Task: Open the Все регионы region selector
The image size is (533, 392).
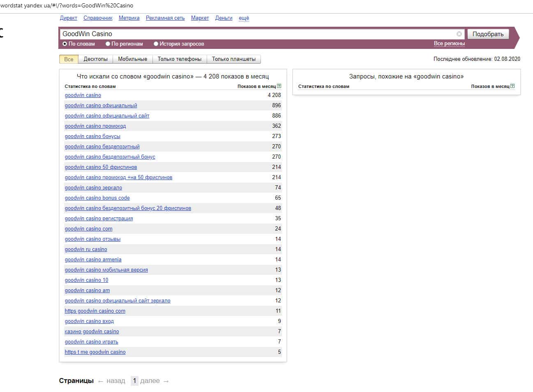Action: tap(449, 44)
